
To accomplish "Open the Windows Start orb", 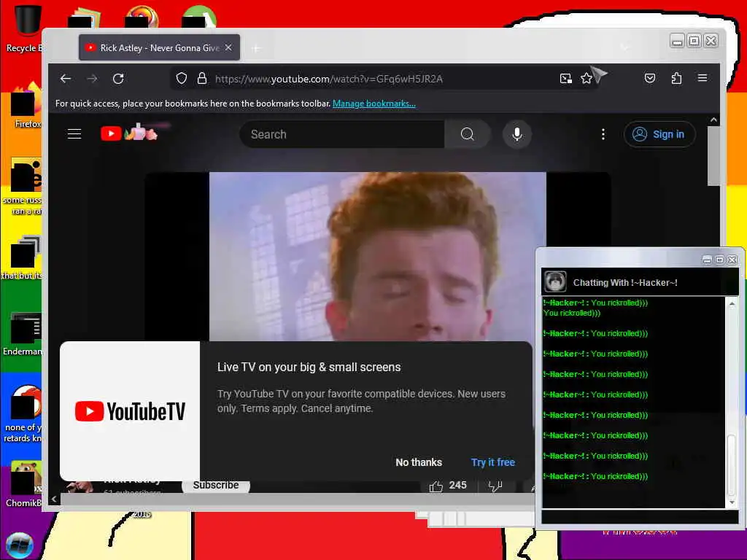I will click(20, 545).
